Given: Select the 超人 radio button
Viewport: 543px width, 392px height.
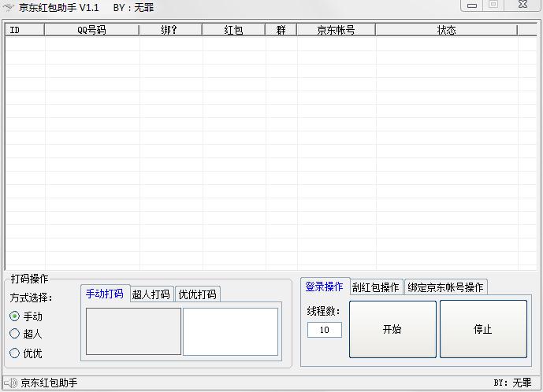Looking at the screenshot, I should (x=15, y=333).
